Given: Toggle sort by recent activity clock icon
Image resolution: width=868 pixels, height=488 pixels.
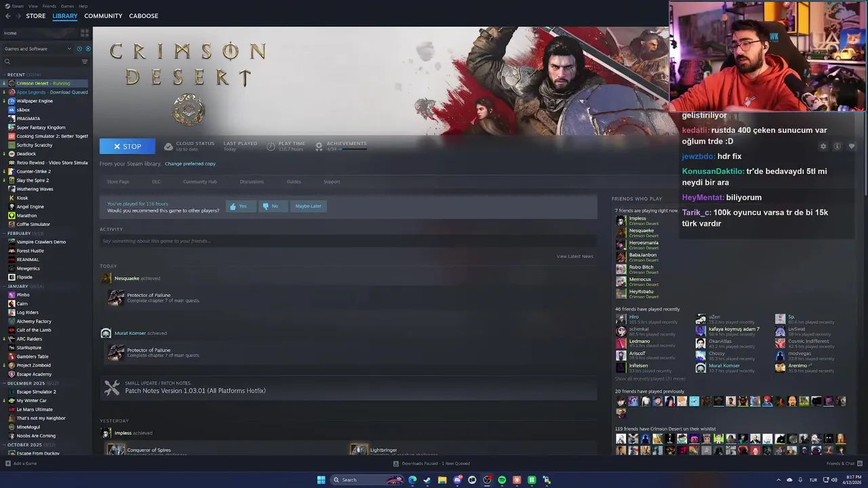Looking at the screenshot, I should (79, 49).
